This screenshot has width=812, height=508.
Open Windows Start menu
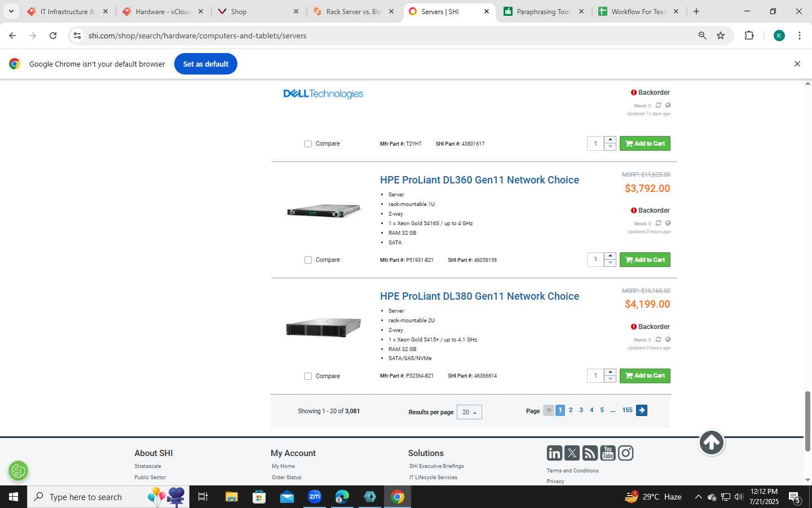pos(14,497)
